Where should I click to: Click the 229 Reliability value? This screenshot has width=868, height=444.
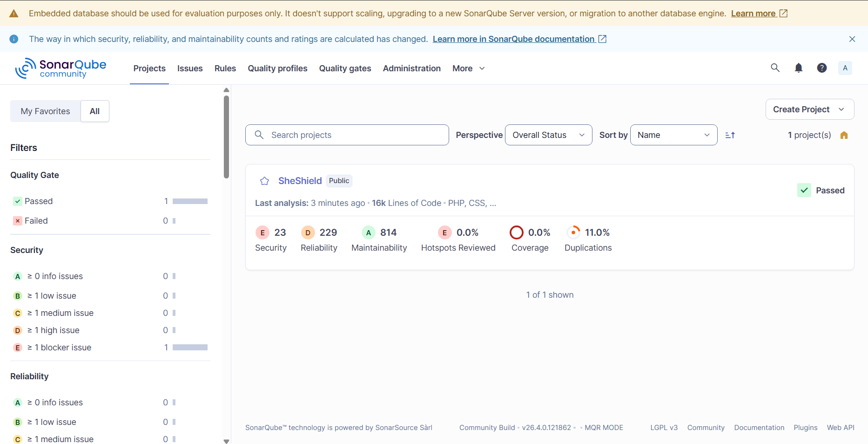pos(328,232)
